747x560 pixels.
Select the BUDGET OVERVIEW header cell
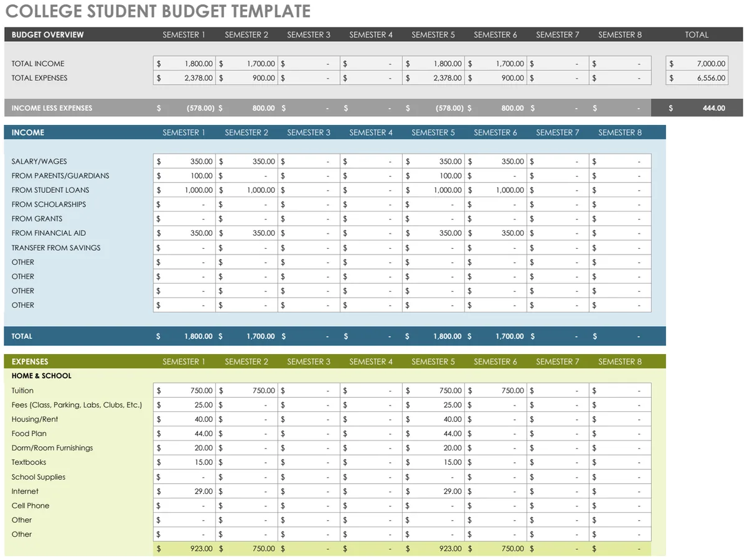[47, 35]
